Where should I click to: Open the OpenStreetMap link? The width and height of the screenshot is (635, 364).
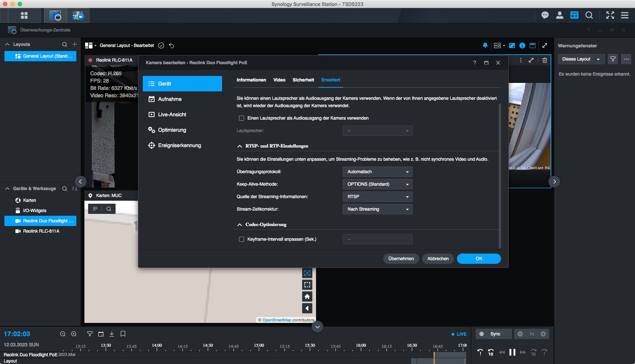(x=276, y=320)
